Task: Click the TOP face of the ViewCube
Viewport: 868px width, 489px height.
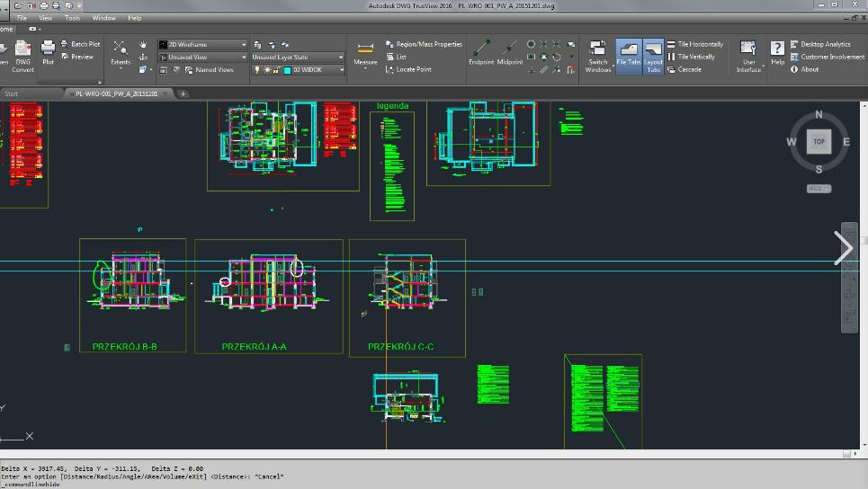Action: 819,142
